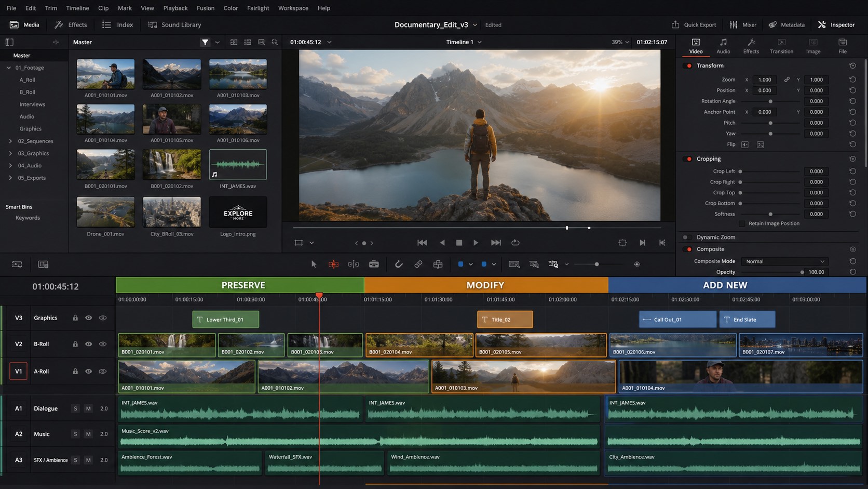
Task: Play the timeline forward
Action: point(476,243)
